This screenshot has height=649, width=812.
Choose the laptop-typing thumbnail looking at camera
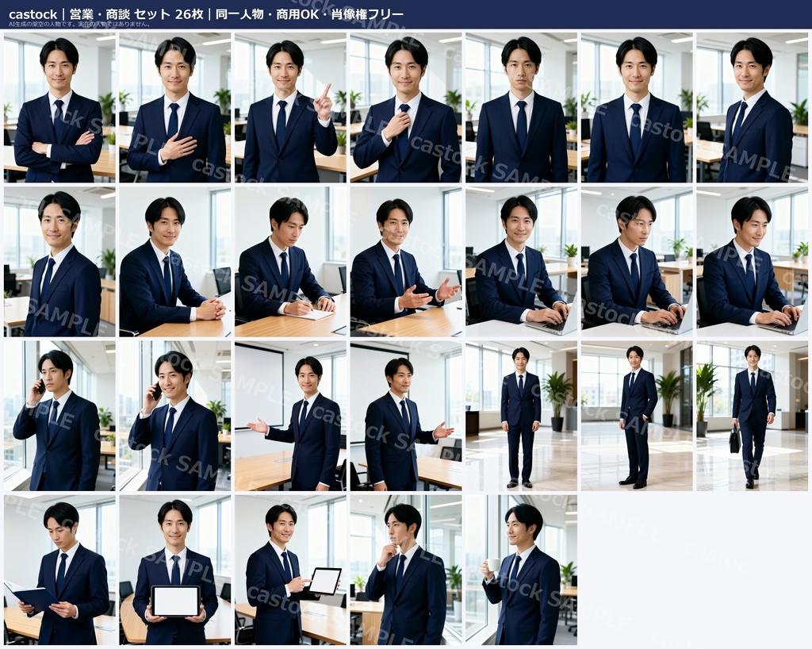[522, 262]
